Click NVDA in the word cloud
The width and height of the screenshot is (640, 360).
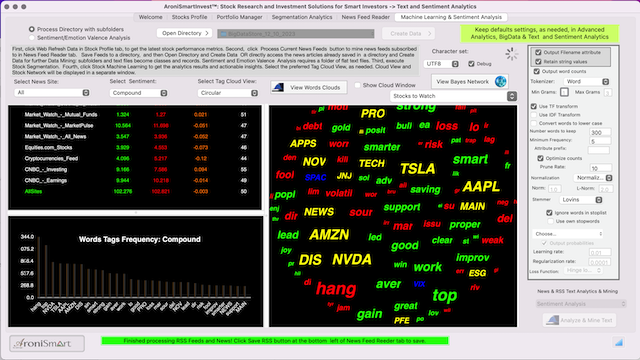pyautogui.click(x=352, y=260)
